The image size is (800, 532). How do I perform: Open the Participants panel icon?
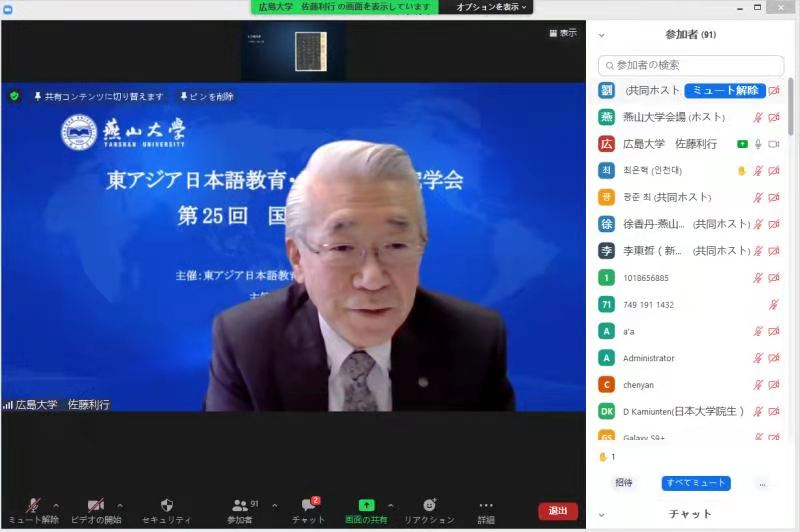(x=240, y=505)
